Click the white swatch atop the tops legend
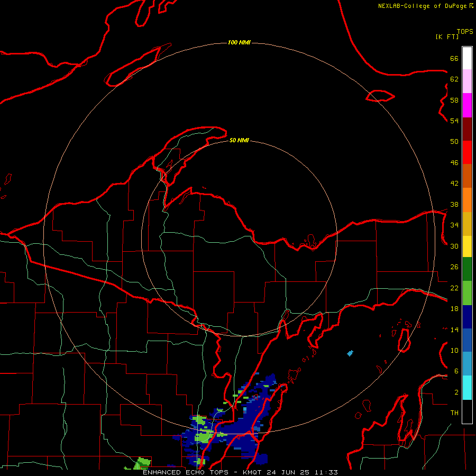 [467, 58]
